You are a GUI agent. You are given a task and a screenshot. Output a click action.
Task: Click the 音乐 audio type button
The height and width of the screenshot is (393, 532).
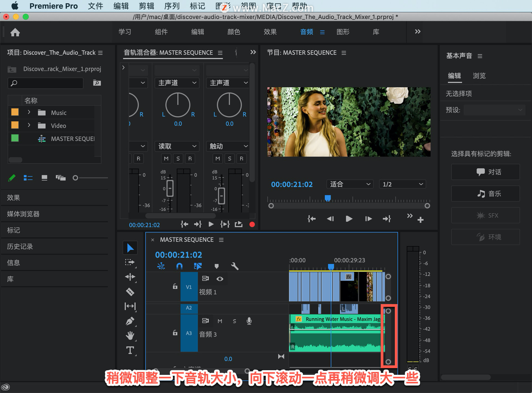(x=485, y=194)
